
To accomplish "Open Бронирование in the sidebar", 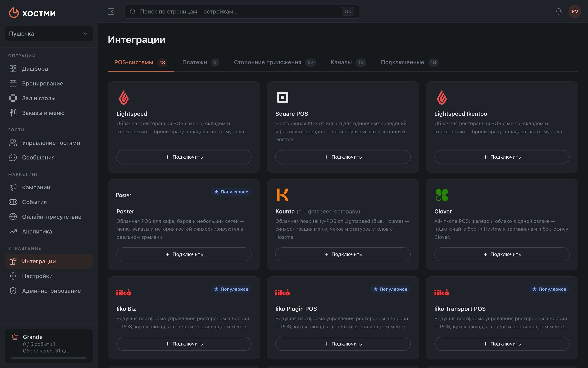I will pyautogui.click(x=49, y=83).
